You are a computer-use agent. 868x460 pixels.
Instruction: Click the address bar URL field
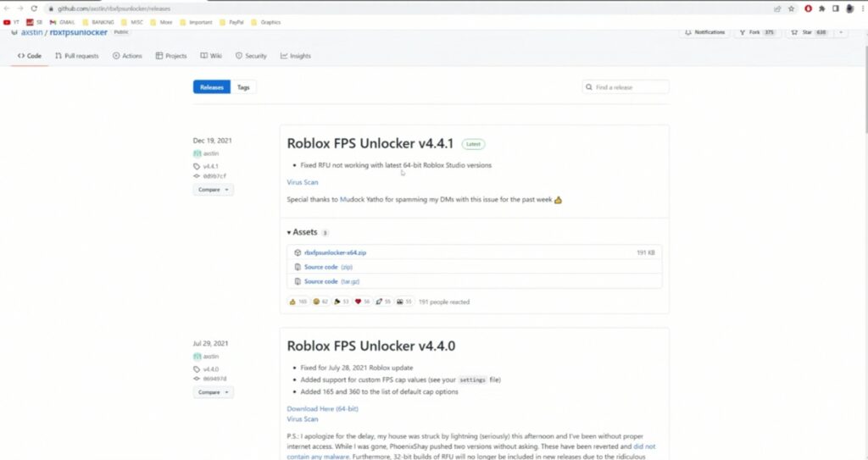click(409, 8)
